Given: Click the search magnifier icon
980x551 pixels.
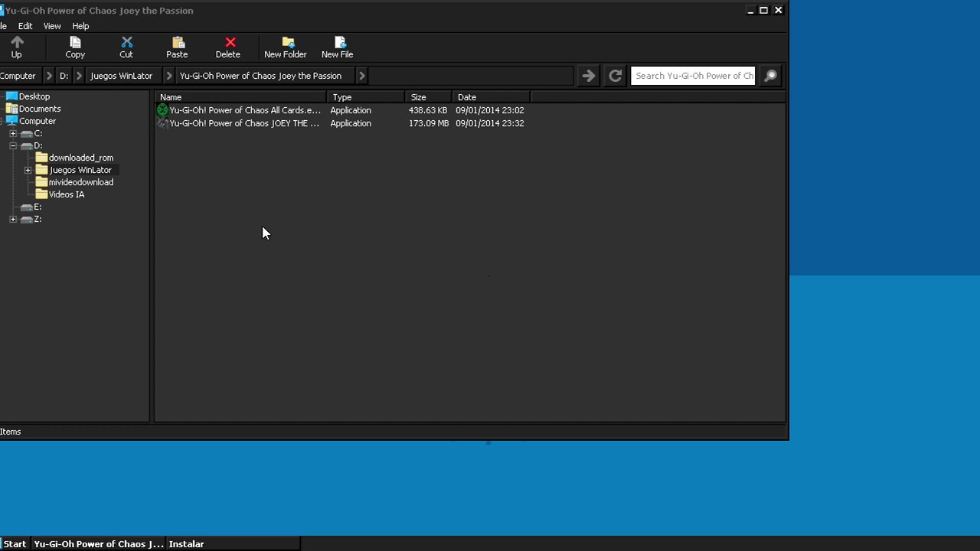Looking at the screenshot, I should click(771, 76).
